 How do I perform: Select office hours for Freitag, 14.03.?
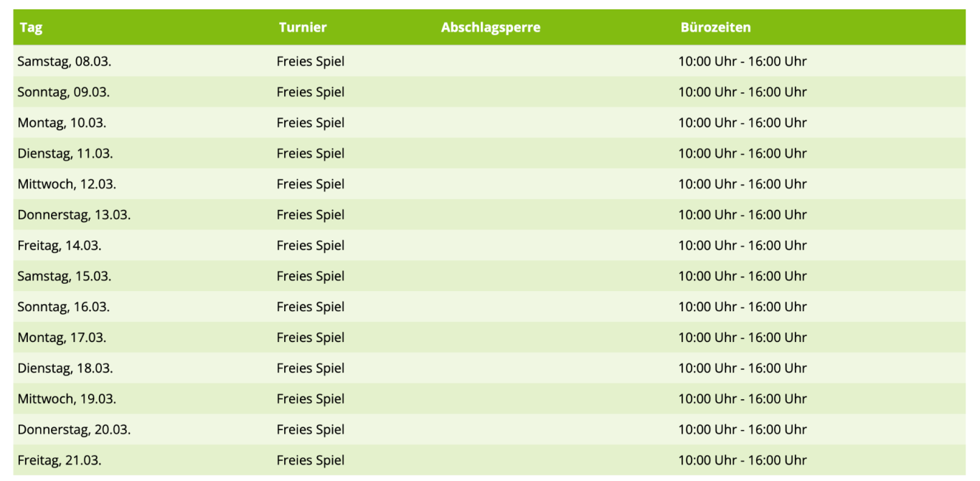tap(743, 245)
